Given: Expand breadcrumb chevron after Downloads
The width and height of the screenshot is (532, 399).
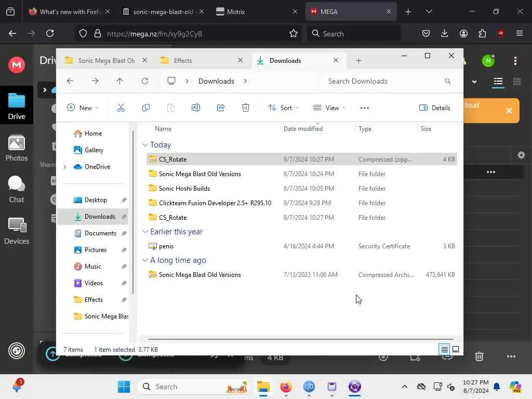Looking at the screenshot, I should point(245,81).
